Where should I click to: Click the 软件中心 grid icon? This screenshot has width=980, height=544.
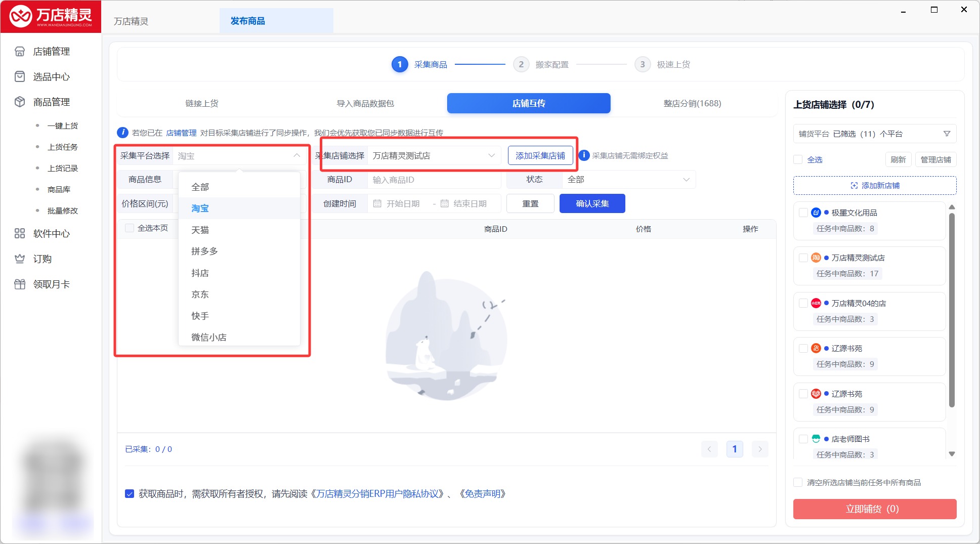[x=20, y=233]
